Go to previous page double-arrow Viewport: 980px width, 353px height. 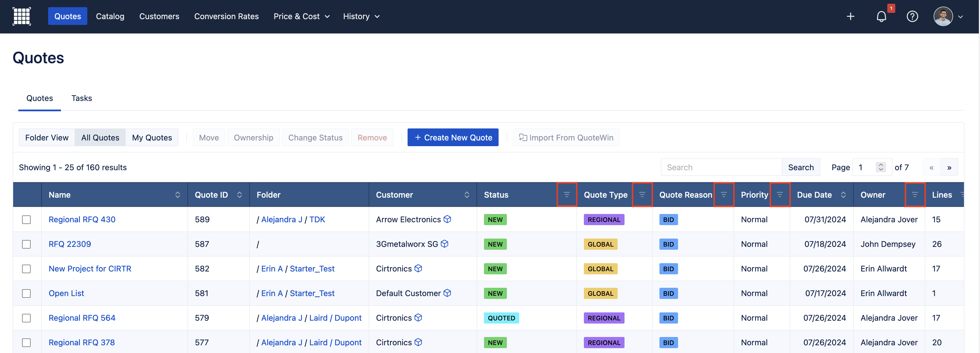click(931, 167)
